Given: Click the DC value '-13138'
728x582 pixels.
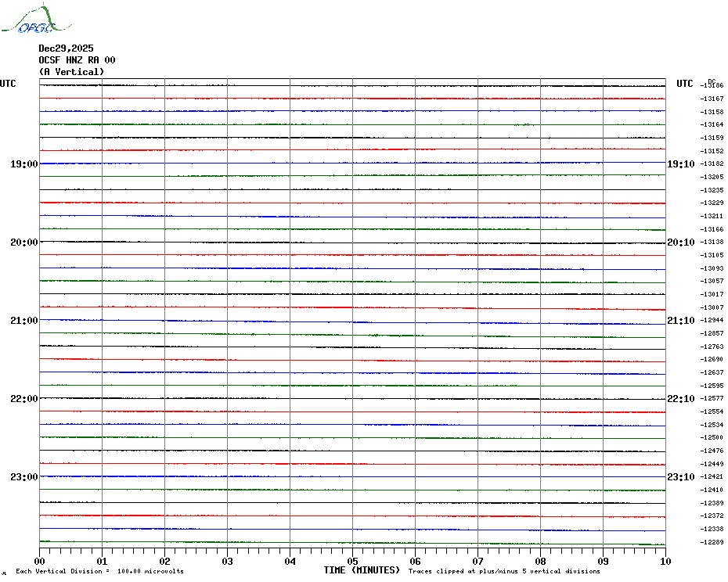Looking at the screenshot, I should (712, 242).
